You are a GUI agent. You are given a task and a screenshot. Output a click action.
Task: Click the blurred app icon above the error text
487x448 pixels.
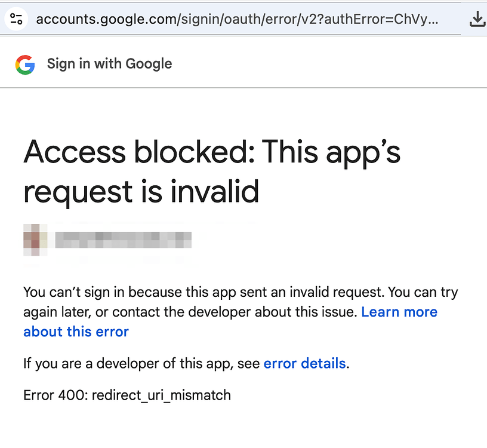(x=35, y=239)
